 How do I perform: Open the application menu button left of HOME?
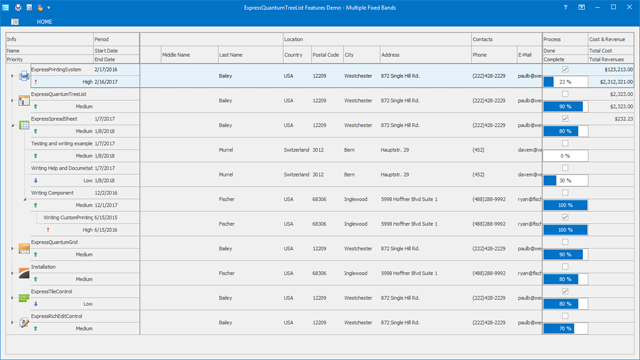click(15, 22)
